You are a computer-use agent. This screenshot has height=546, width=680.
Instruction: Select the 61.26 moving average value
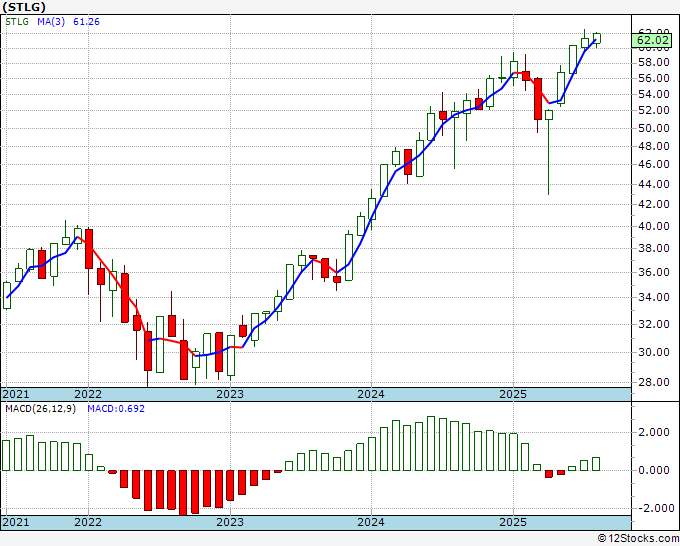pyautogui.click(x=86, y=22)
